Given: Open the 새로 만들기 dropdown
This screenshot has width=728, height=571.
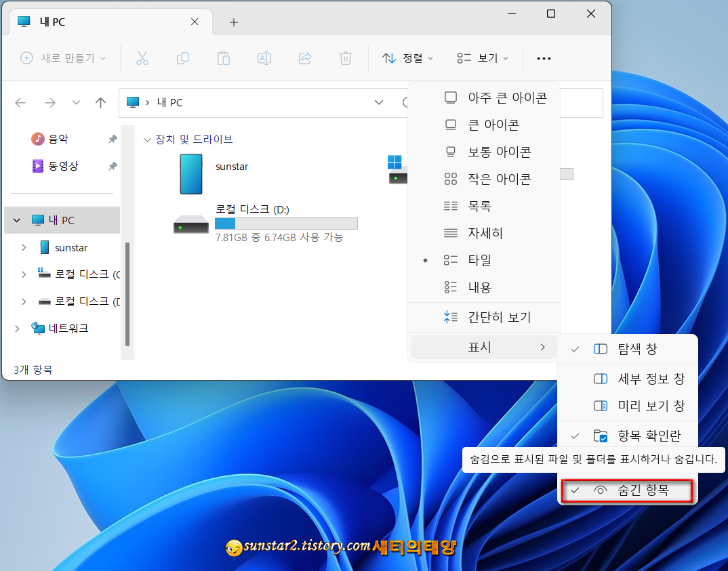Looking at the screenshot, I should (x=64, y=58).
